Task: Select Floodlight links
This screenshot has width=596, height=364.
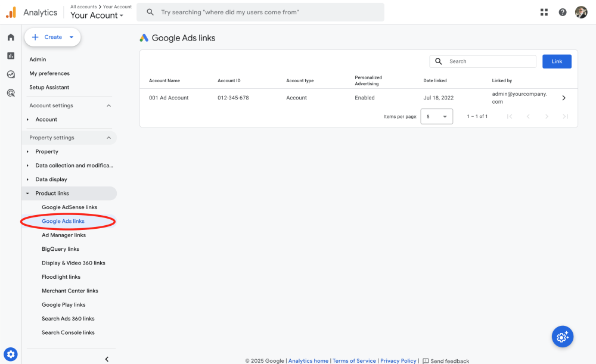Action: tap(61, 277)
